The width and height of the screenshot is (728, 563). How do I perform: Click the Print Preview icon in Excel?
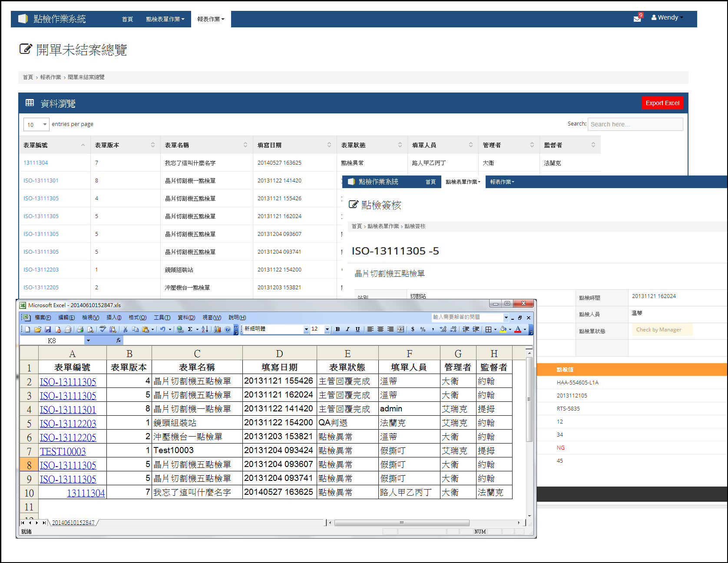(90, 330)
